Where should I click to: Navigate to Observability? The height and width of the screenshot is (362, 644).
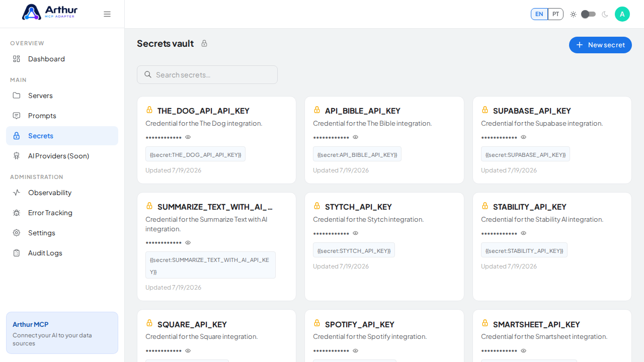pos(62,193)
